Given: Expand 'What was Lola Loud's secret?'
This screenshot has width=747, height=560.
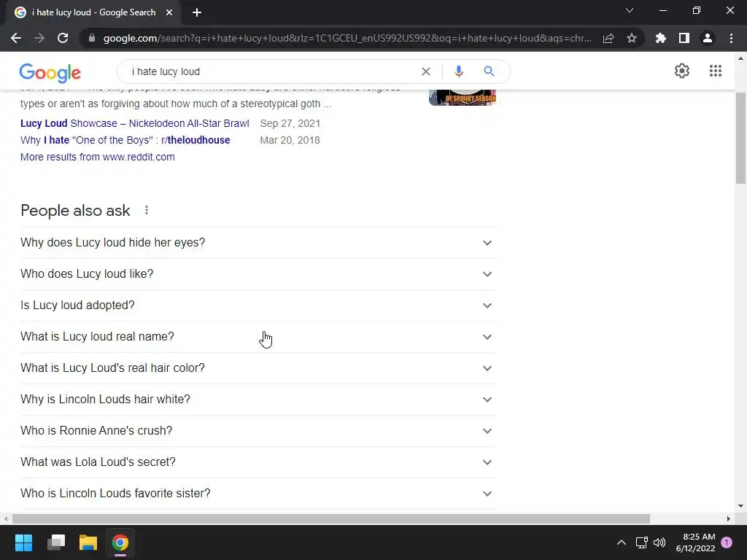Looking at the screenshot, I should click(x=258, y=462).
